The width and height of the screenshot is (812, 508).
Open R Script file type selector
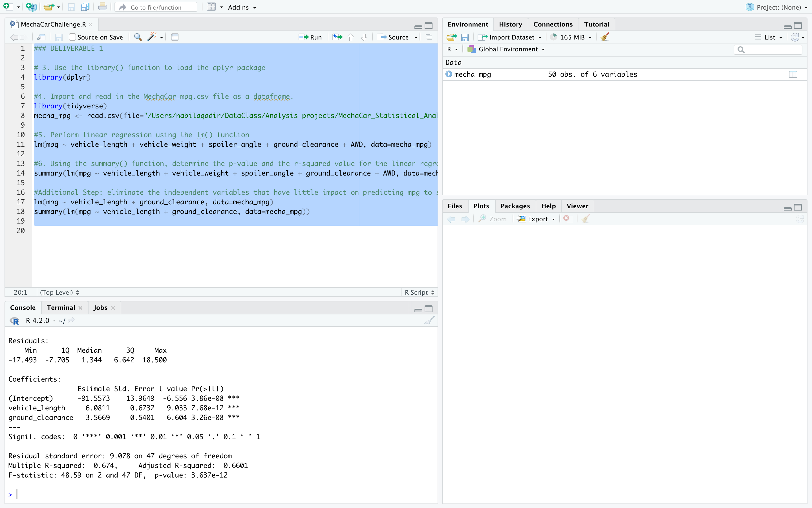click(420, 292)
